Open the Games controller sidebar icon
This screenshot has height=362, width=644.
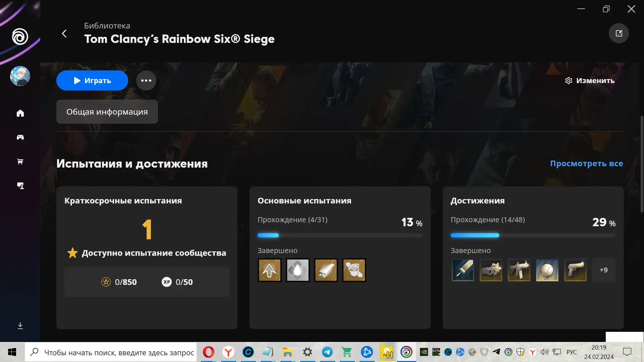(x=20, y=137)
